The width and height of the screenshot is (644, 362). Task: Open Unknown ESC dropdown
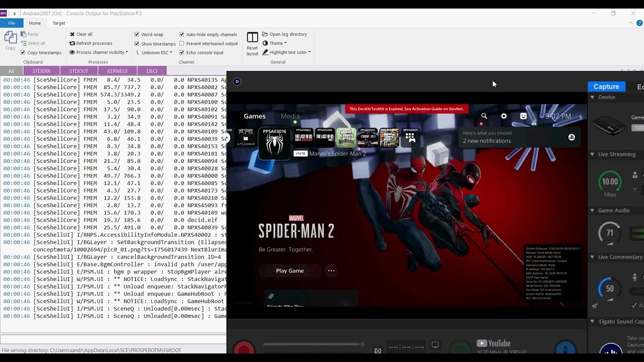(154, 52)
